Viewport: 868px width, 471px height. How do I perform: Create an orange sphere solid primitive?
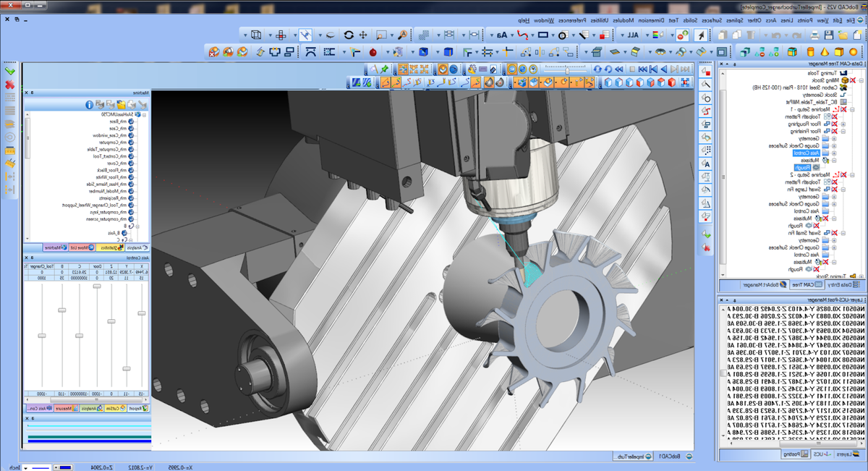tap(853, 52)
